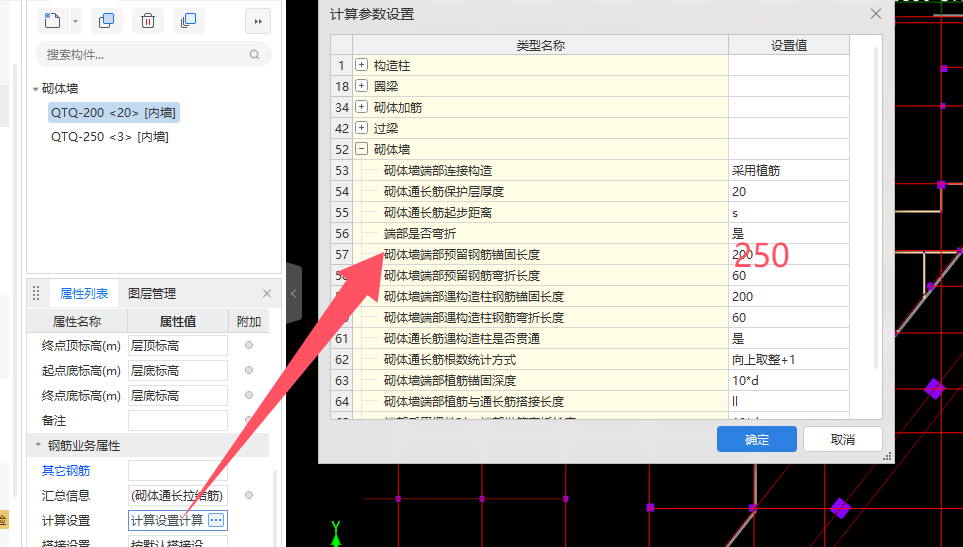Close the property list panel
This screenshot has width=963, height=547.
(x=267, y=293)
